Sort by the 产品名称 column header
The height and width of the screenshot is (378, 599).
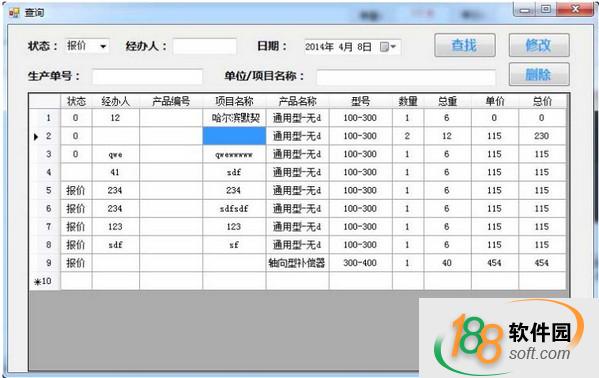297,101
